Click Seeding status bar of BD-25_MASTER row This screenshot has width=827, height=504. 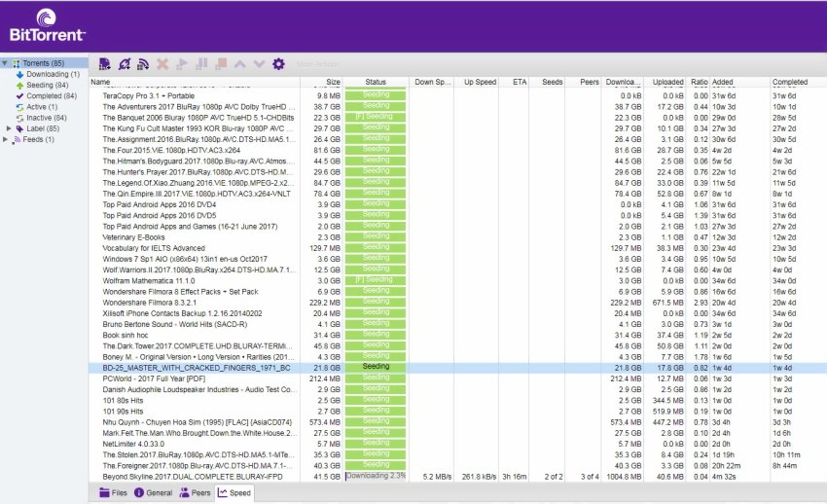coord(376,367)
